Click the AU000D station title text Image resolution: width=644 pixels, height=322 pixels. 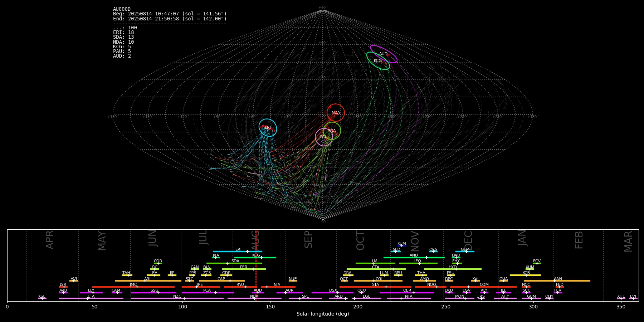(x=122, y=9)
